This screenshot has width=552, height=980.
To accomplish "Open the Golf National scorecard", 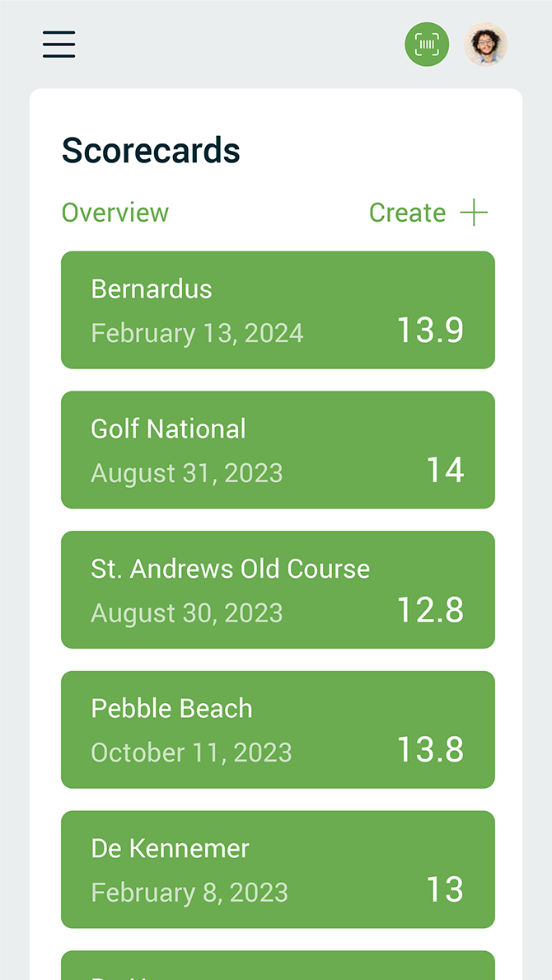I will [x=278, y=450].
